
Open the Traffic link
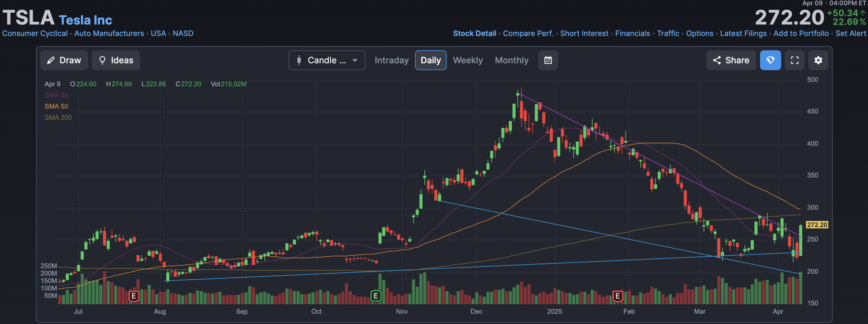point(668,34)
